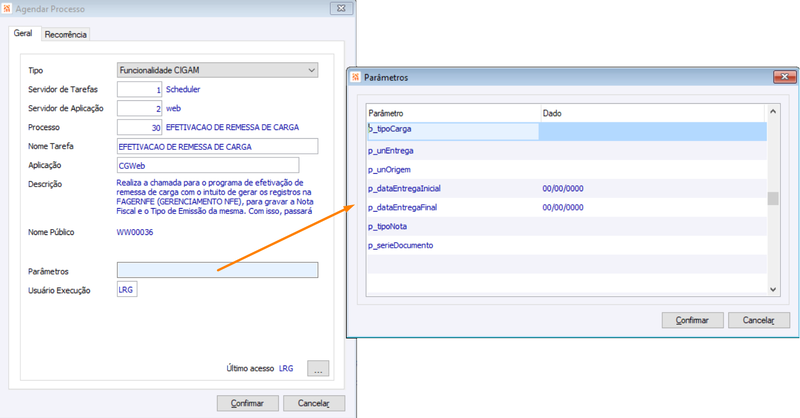Click the Parâmetros list scrollbar thumb
The image size is (800, 418).
(773, 198)
